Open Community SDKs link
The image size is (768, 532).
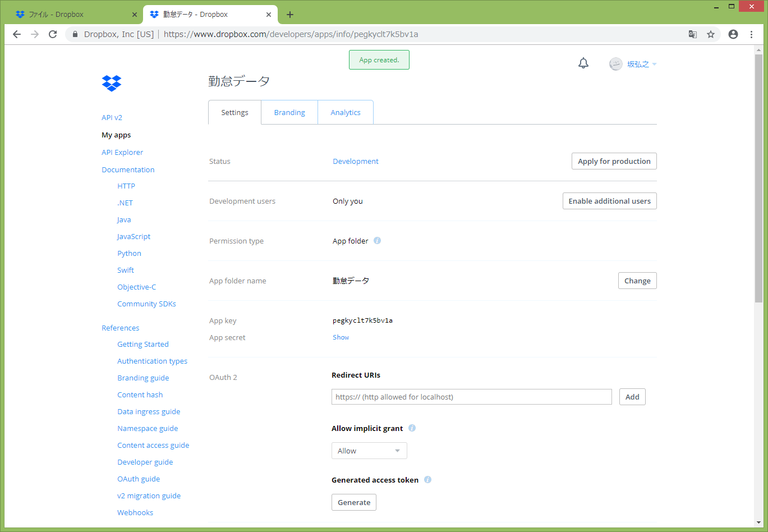(146, 304)
